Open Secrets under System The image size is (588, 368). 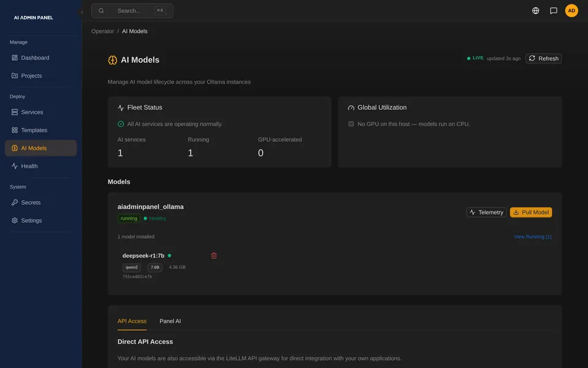click(x=41, y=203)
